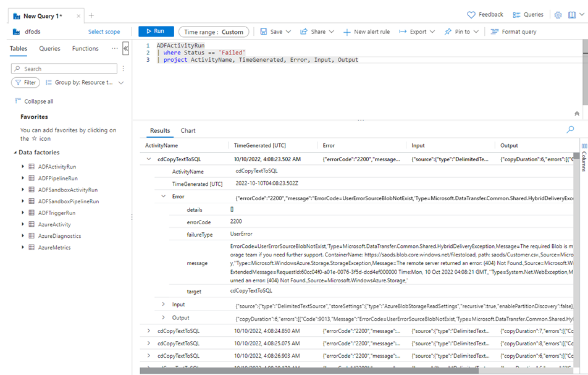Select the ADFSandboxPipelineRun table icon
The width and height of the screenshot is (588, 375).
coord(32,201)
